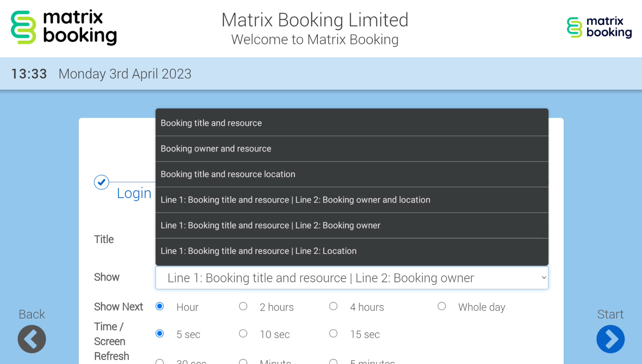Image resolution: width=642 pixels, height=364 pixels.
Task: Pick 'Booking title and resource location' option
Action: tap(351, 174)
